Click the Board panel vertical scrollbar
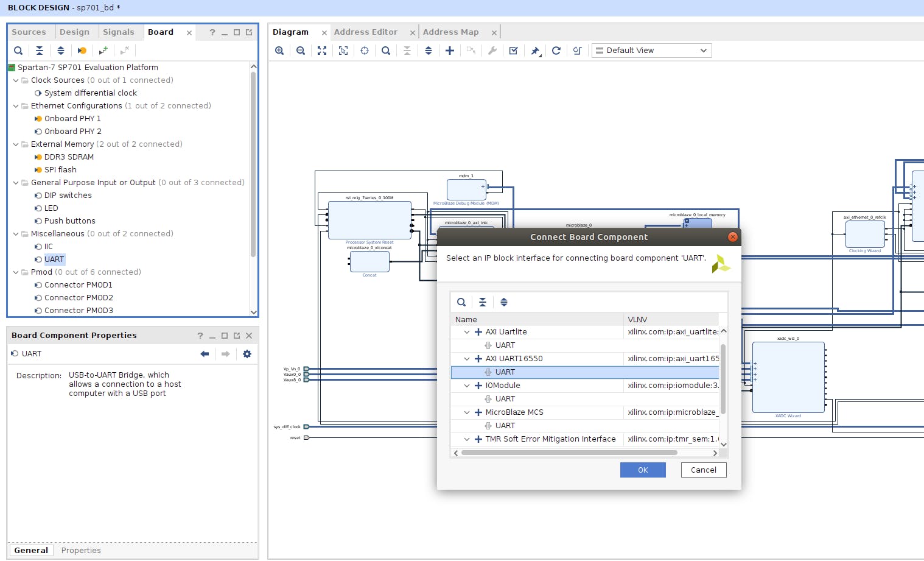The image size is (924, 561). point(253,164)
